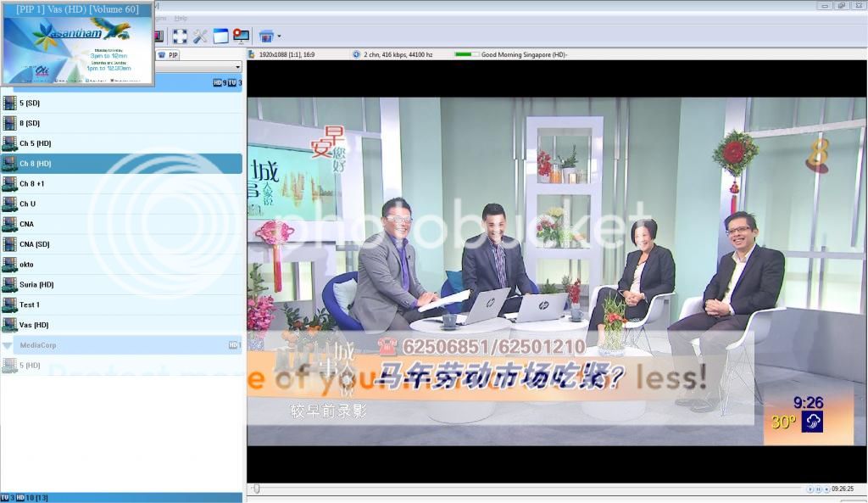Click the audio info icon before '2 chn, 416 kbps'

[357, 53]
